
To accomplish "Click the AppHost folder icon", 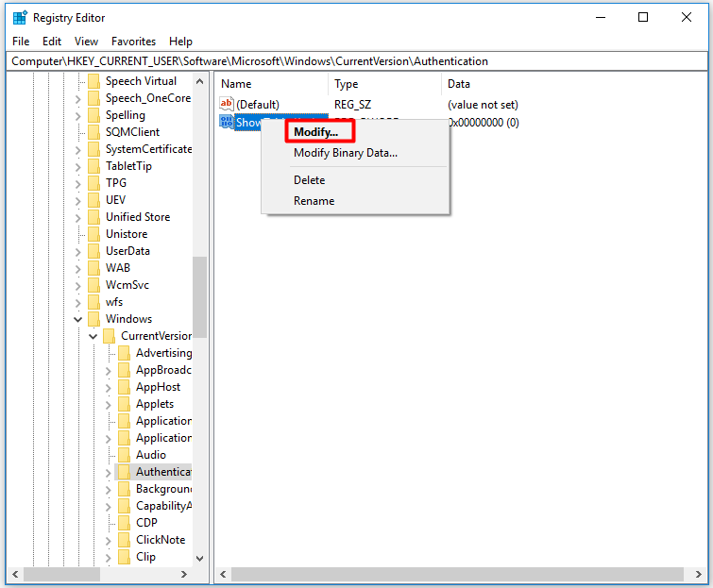I will 124,387.
